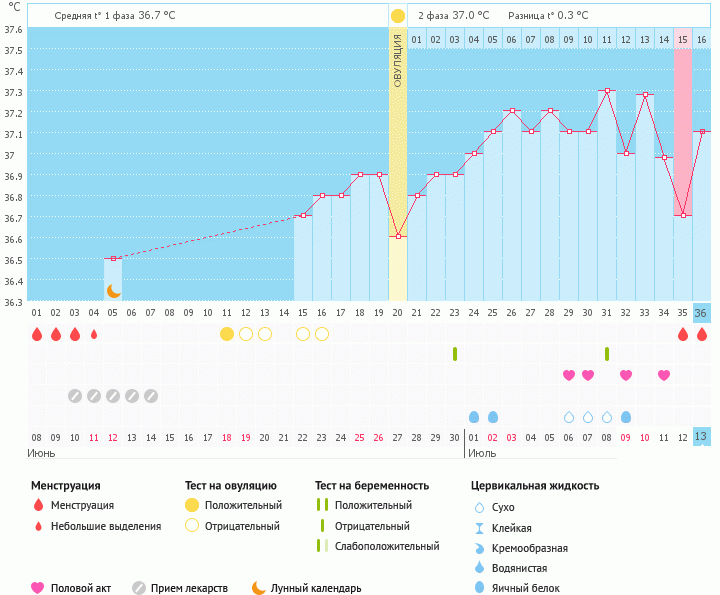Screen dimensions: 720x595
Task: Click the 37.3 temperature point on day 31
Action: [607, 91]
